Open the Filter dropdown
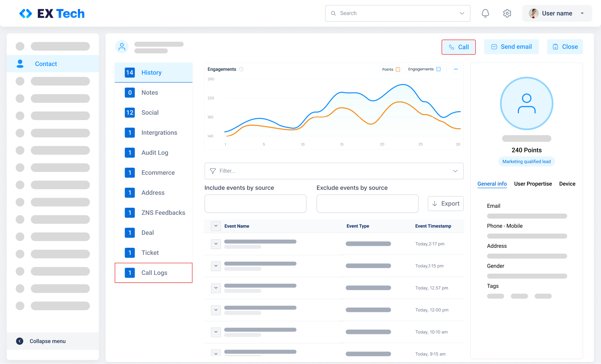601x364 pixels. (334, 171)
